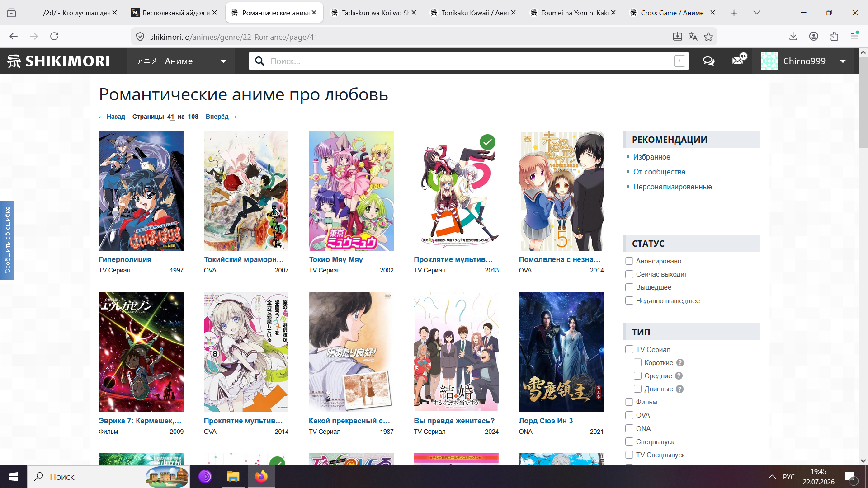Viewport: 868px width, 488px height.
Task: Open browser downloads icon
Action: tap(793, 36)
